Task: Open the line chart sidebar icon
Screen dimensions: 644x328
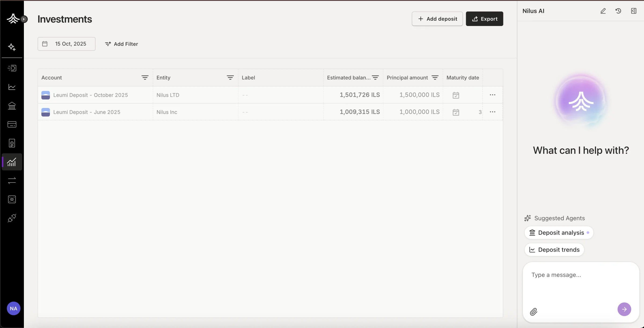Action: coord(12,87)
